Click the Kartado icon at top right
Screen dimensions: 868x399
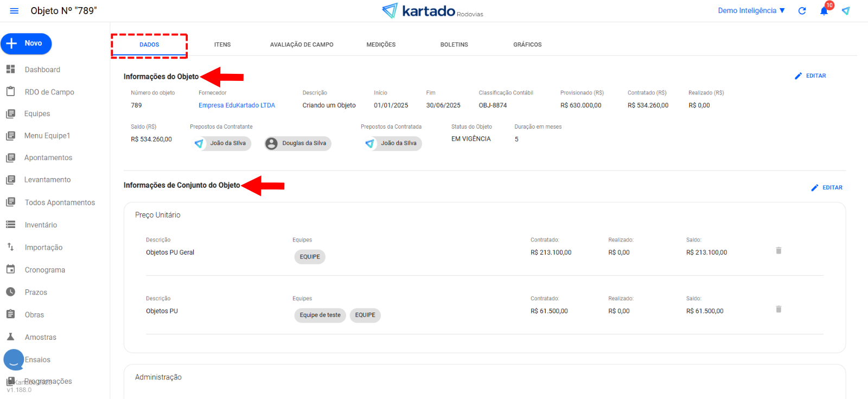click(846, 11)
